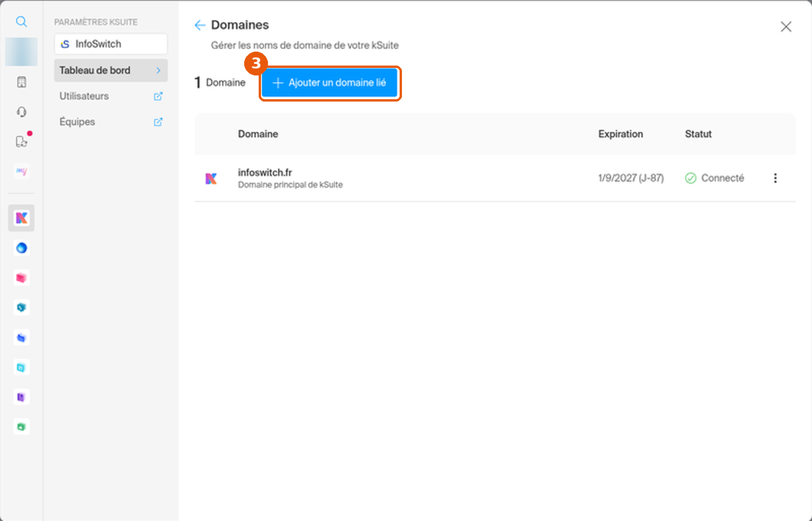The width and height of the screenshot is (812, 521).
Task: Open the purple app icon in sidebar
Action: pyautogui.click(x=21, y=397)
